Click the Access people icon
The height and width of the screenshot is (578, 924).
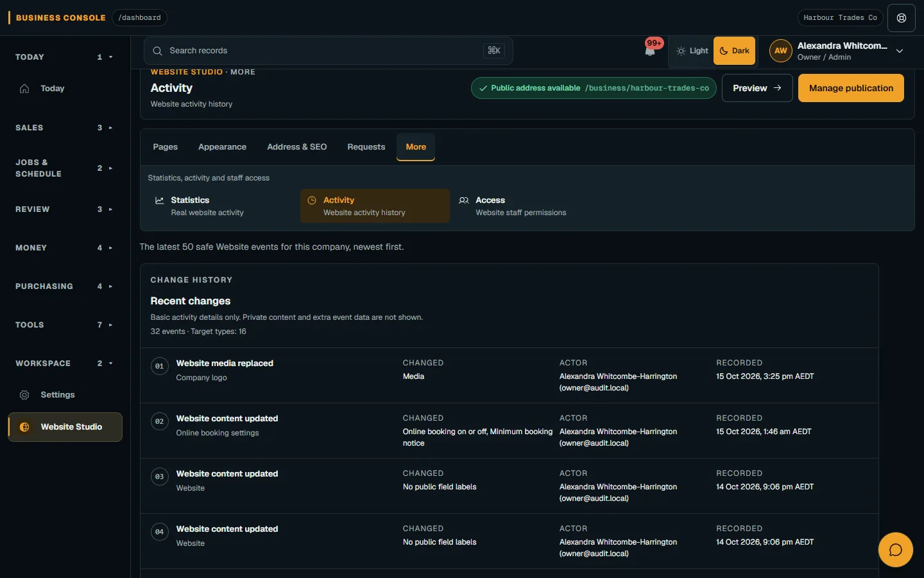[464, 200]
